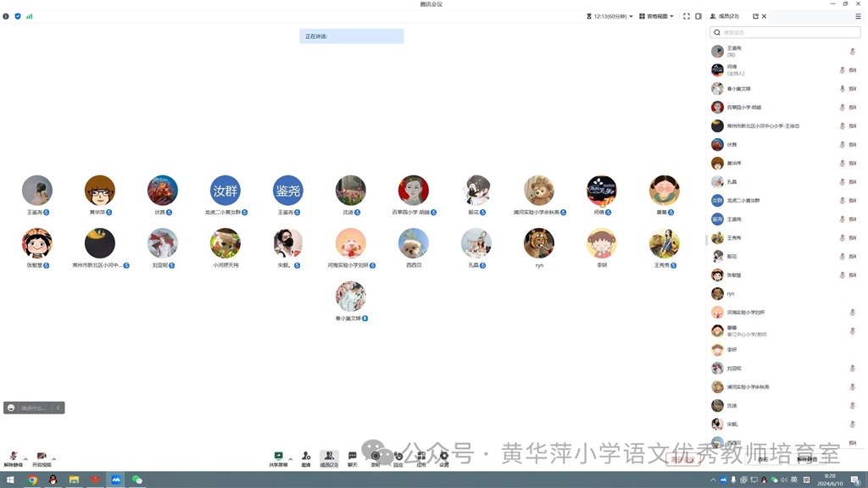
Task: Click the muted mic icon in 张敏慧 list row
Action: (842, 275)
